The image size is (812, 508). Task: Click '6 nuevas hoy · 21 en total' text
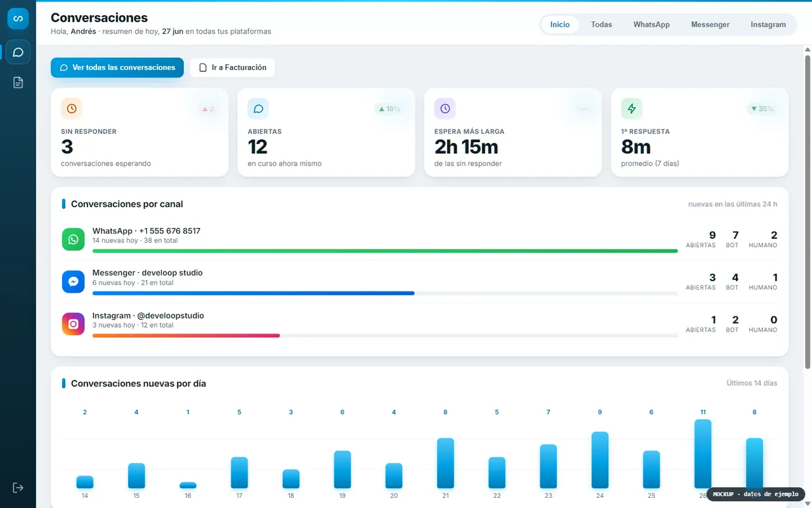point(133,283)
